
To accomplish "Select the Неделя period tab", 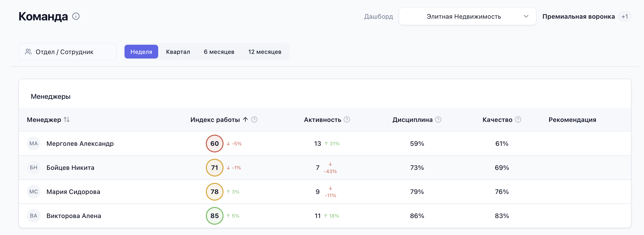I will click(141, 52).
